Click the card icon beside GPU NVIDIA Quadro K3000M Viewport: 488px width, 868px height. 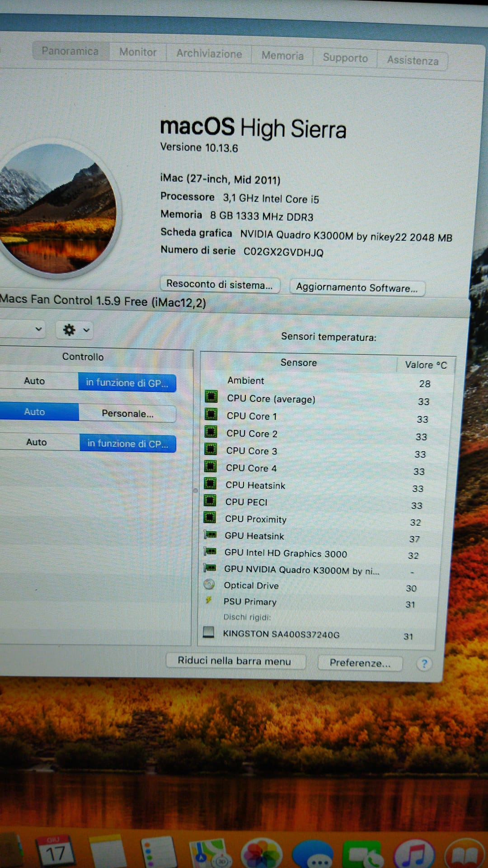210,568
